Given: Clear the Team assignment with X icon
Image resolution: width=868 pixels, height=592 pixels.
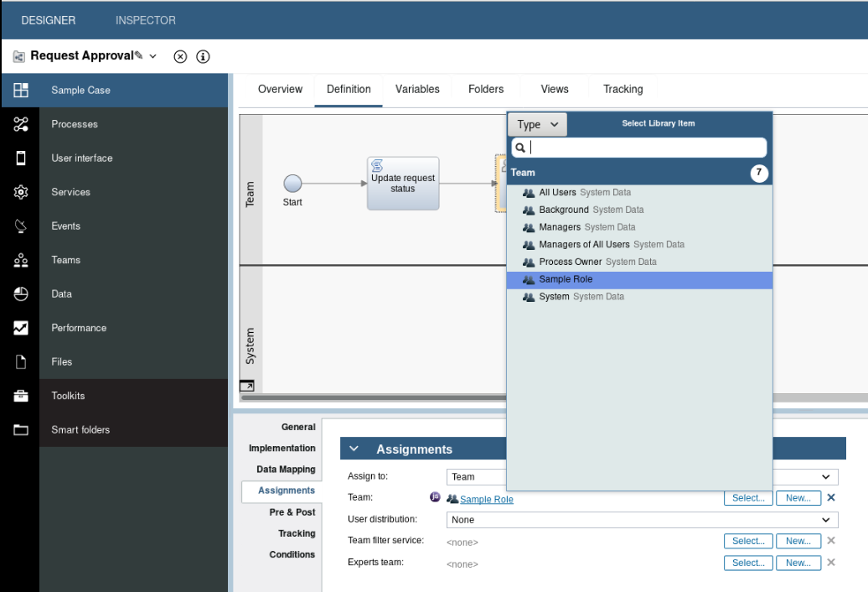Looking at the screenshot, I should (830, 497).
